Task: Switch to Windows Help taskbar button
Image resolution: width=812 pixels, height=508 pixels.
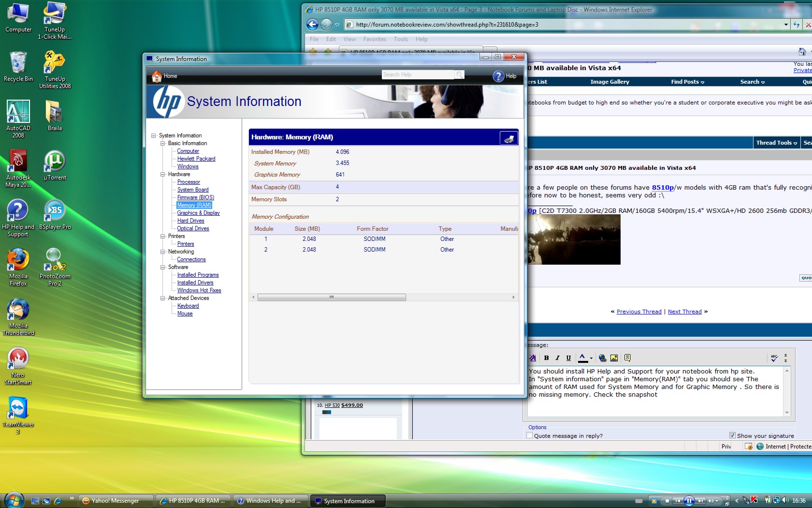Action: [271, 501]
